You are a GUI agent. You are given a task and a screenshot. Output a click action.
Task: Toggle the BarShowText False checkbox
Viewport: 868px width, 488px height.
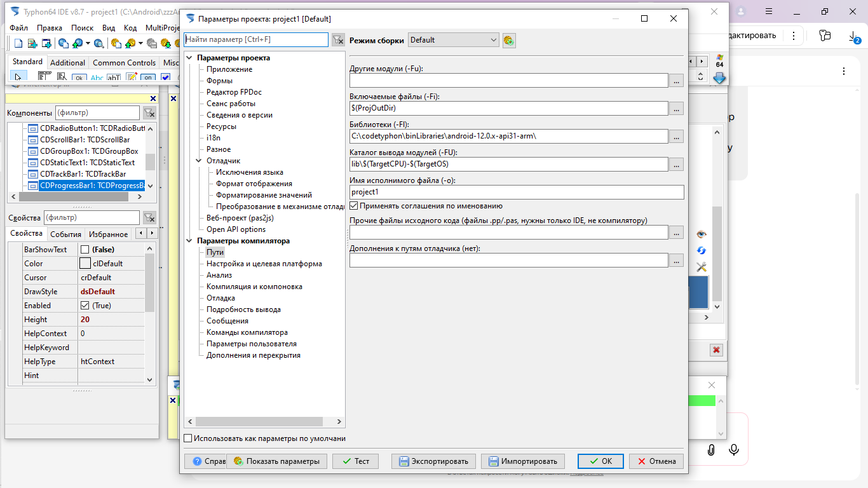click(x=85, y=250)
